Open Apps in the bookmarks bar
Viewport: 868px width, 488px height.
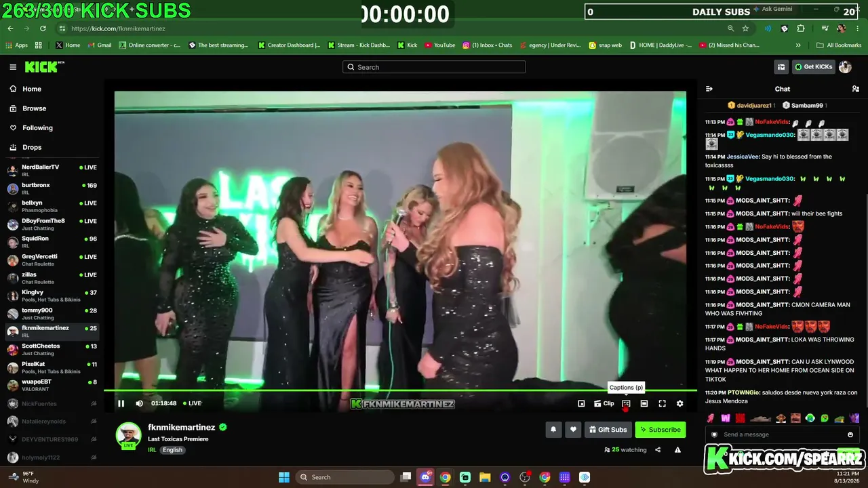coord(16,45)
